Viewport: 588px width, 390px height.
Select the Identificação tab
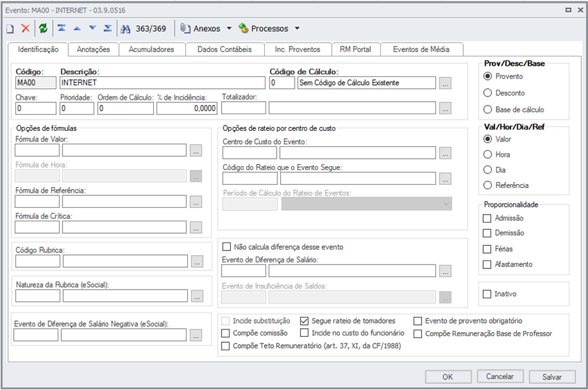tap(38, 49)
